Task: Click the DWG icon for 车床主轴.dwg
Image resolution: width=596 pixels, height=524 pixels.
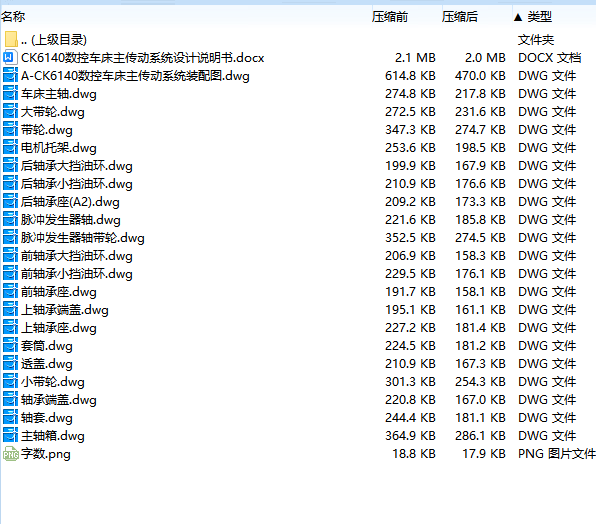Action: tap(10, 93)
